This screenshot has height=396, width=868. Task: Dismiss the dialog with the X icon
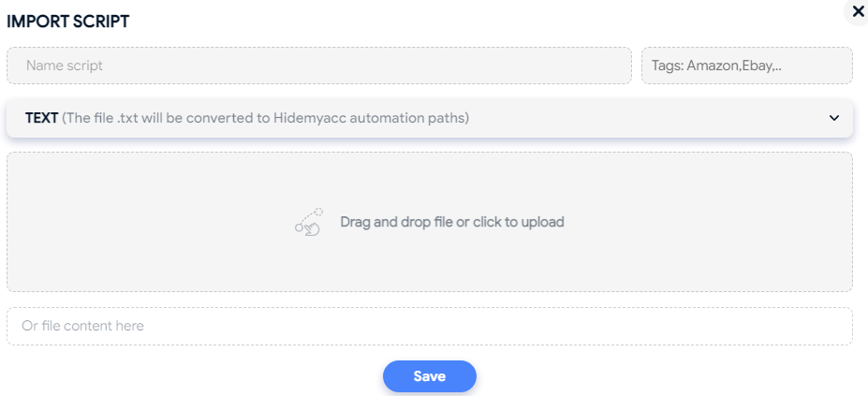pos(859,11)
